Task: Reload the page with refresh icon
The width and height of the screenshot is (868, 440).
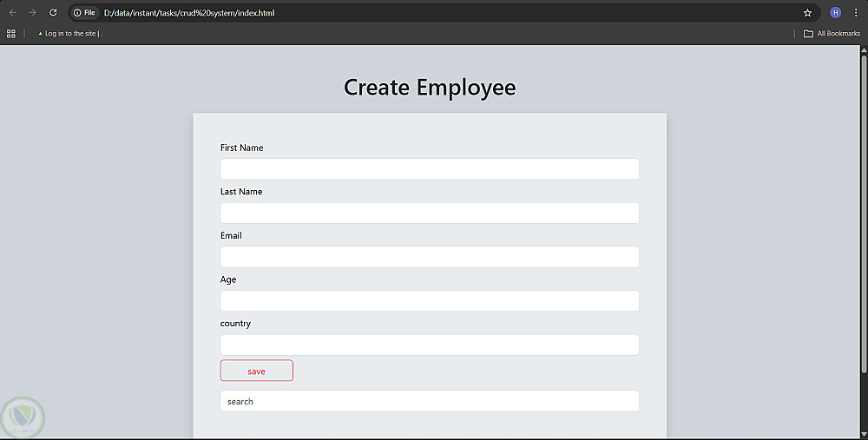Action: point(53,12)
